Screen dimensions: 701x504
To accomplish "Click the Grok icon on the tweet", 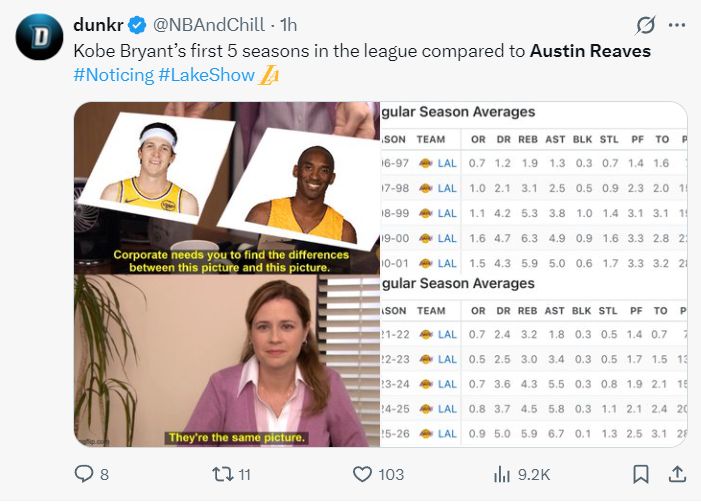I will (x=646, y=25).
